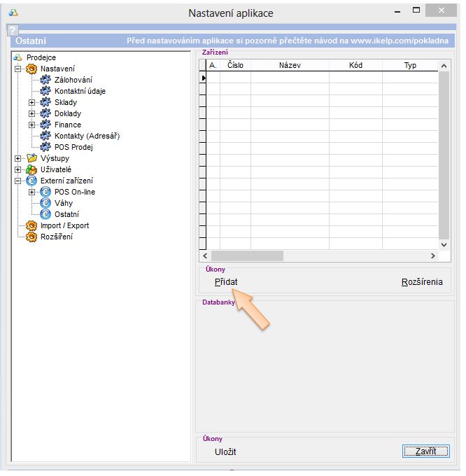Click the Prodejce root icon in tree
This screenshot has width=466, height=476.
pyautogui.click(x=18, y=57)
